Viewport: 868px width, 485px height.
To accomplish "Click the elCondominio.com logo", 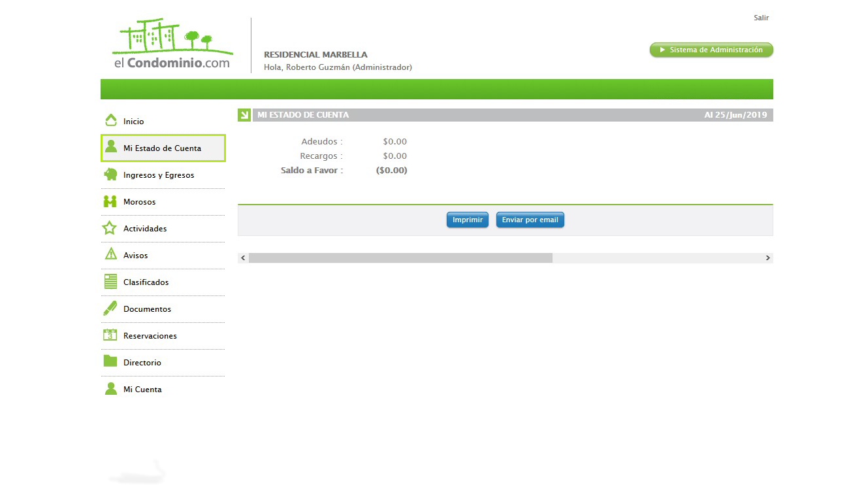I will click(x=172, y=44).
